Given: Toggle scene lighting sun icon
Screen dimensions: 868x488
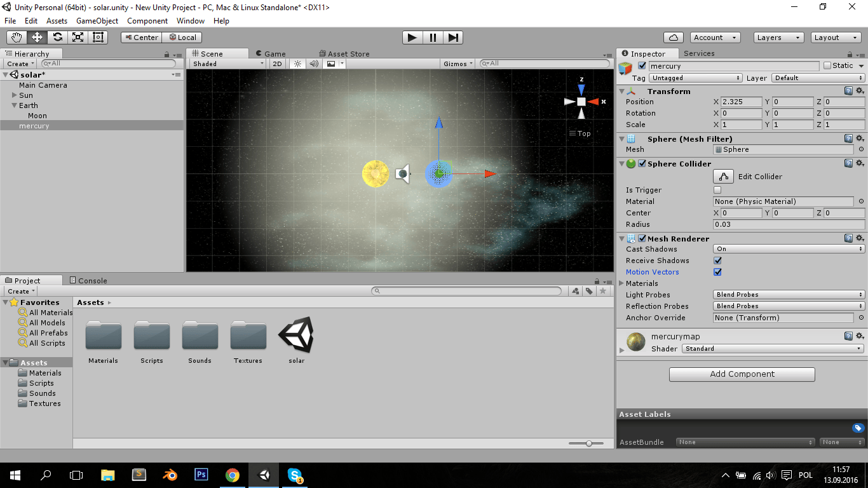Looking at the screenshot, I should point(297,64).
